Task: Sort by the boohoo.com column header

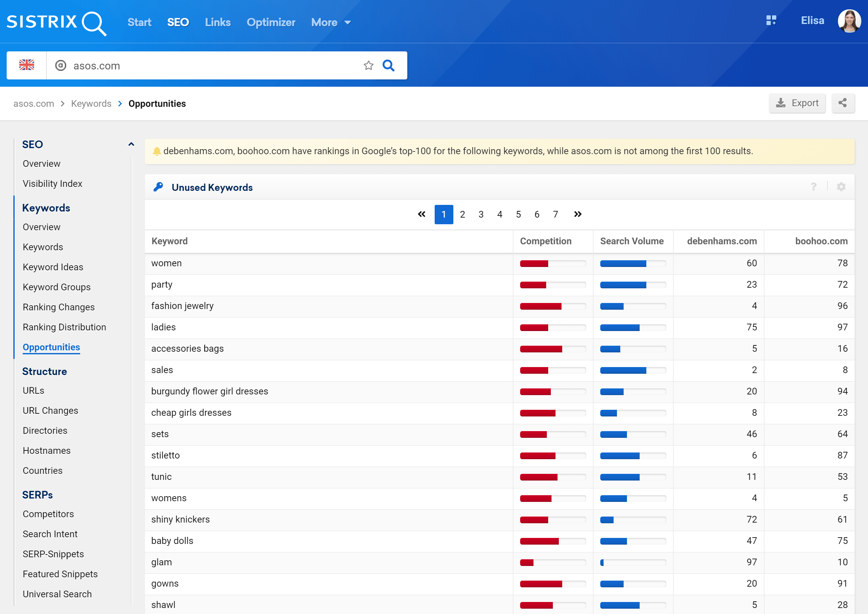Action: [x=821, y=241]
